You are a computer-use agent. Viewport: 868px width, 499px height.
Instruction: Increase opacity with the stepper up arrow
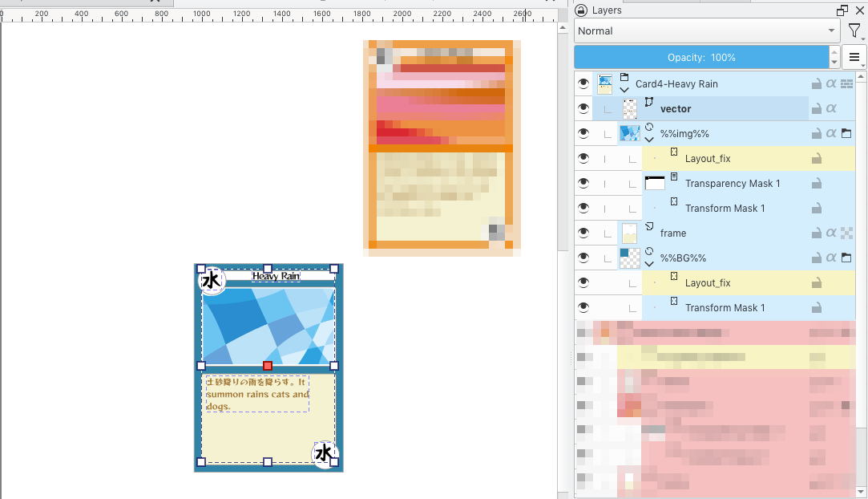coord(834,52)
